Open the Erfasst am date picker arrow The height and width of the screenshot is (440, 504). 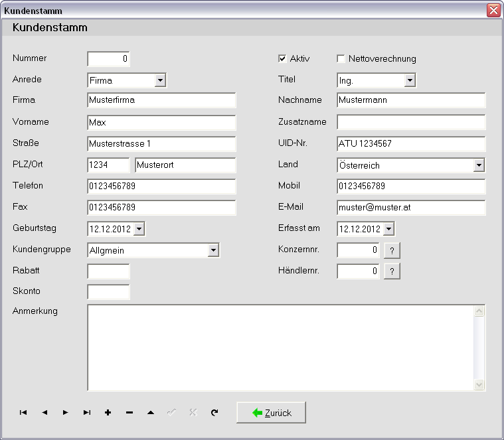(388, 229)
